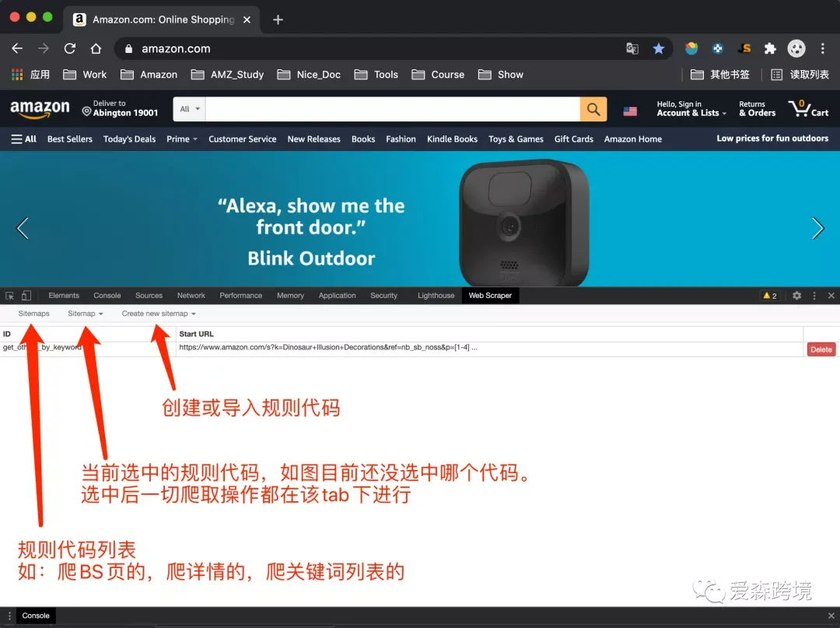The width and height of the screenshot is (840, 628).
Task: Open the 读取列表 reading list
Action: click(800, 75)
